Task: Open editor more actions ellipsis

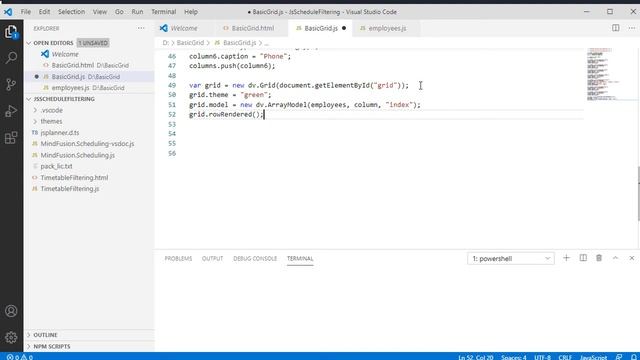Action: pyautogui.click(x=632, y=28)
